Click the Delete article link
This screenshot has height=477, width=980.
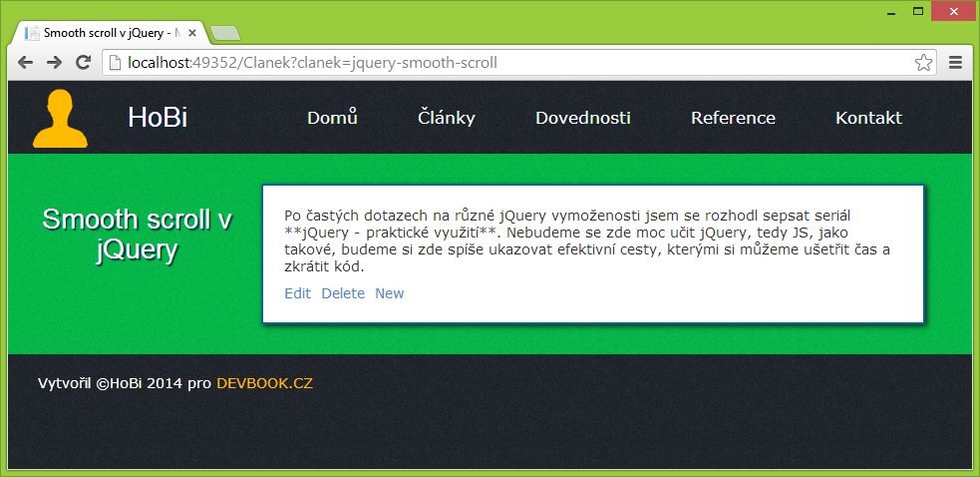point(343,293)
